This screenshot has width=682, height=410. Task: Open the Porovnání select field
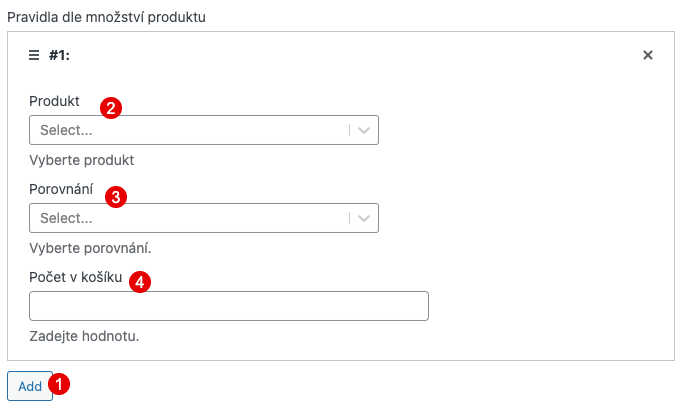(204, 218)
